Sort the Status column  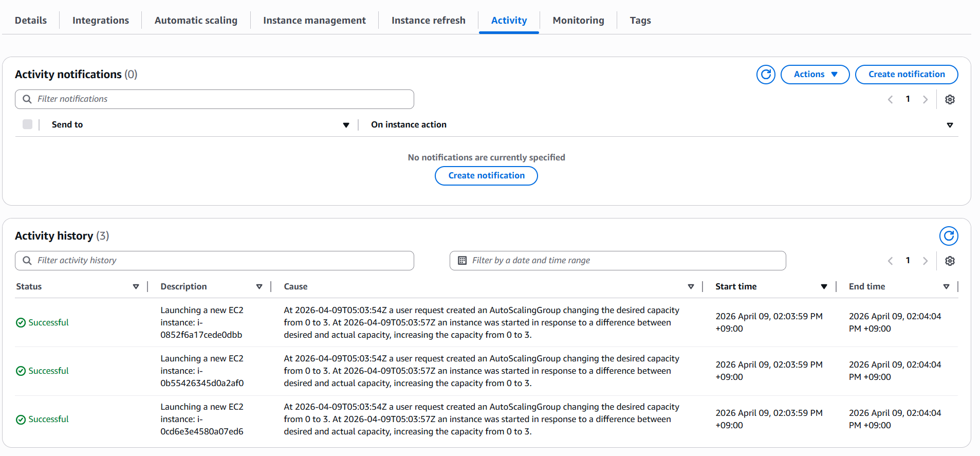click(136, 287)
